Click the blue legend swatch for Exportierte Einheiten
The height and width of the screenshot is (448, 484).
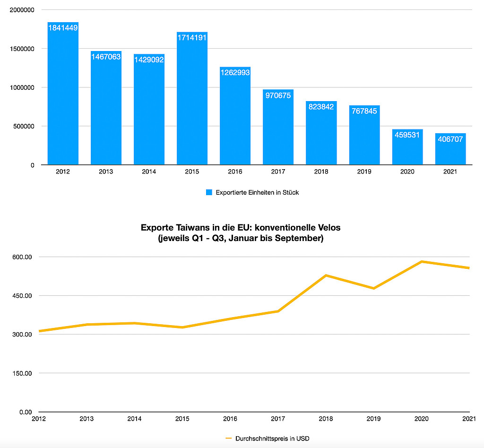(x=209, y=192)
